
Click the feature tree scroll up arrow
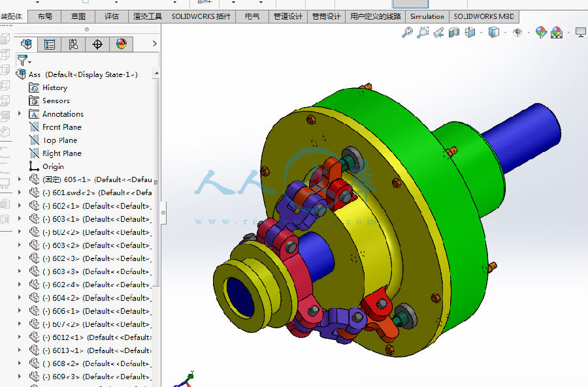(156, 73)
